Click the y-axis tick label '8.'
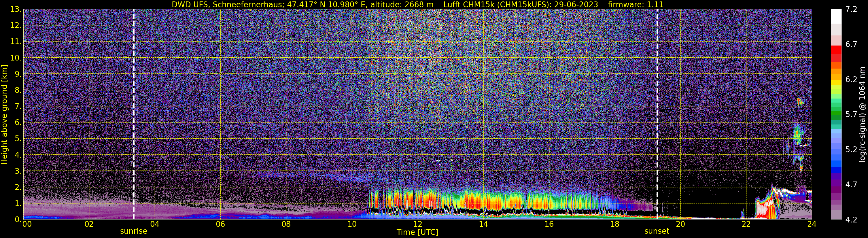 click(18, 90)
